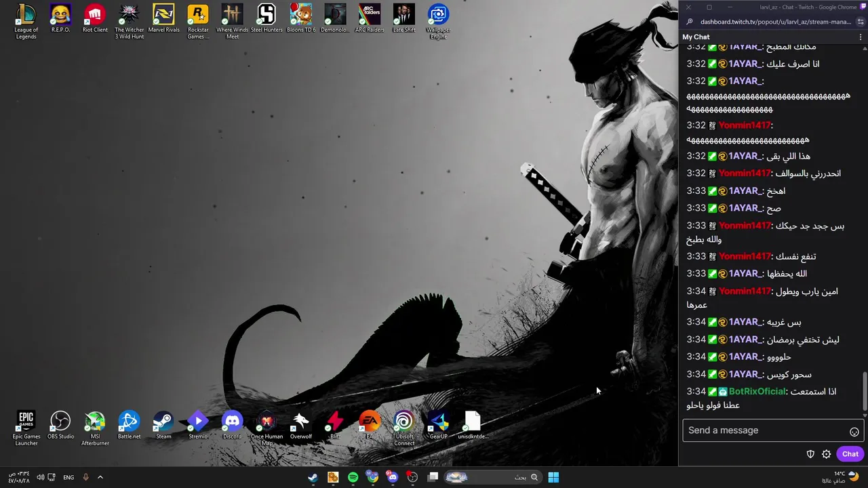Click Yonmin1417 username next to انحدررني بالسوالف
The image size is (868, 488).
pyautogui.click(x=745, y=174)
